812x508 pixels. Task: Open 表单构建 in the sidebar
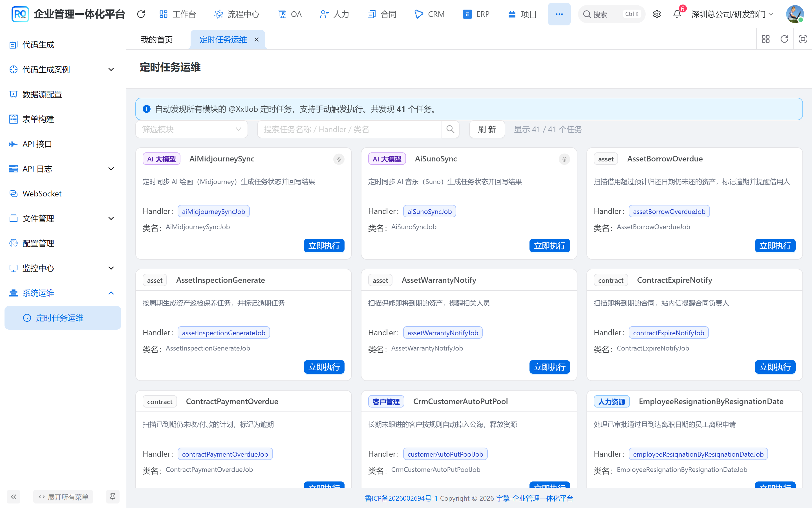point(63,119)
